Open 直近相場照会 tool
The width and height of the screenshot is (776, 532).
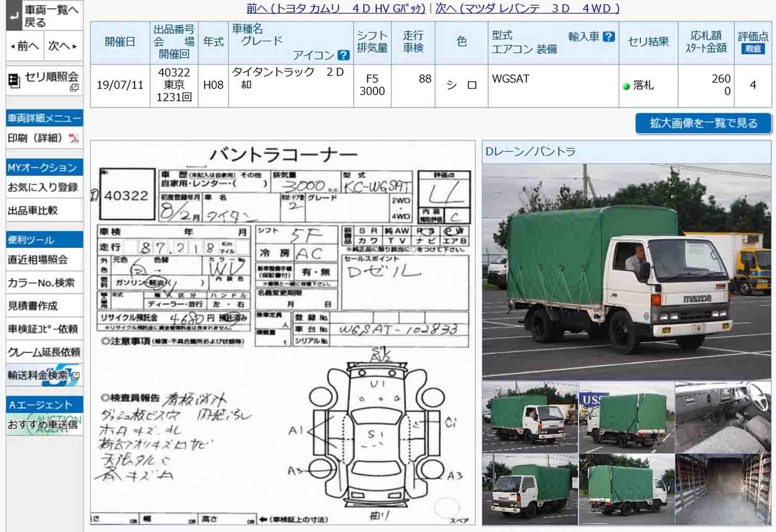[38, 260]
